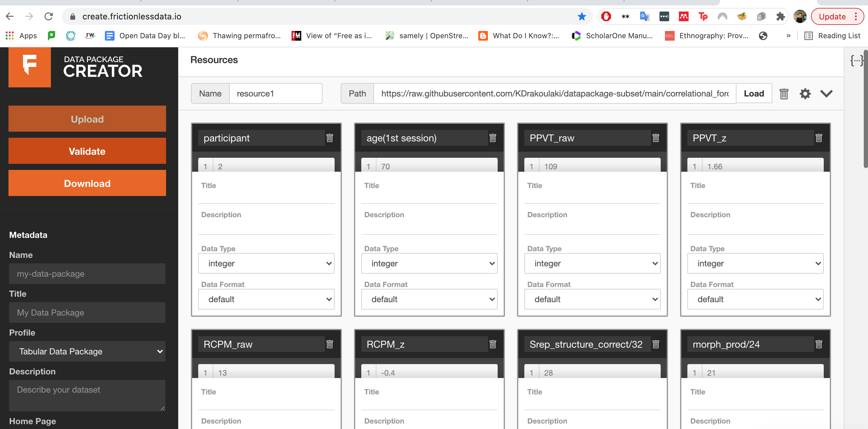Click the settings gear icon for resource1
Screen dimensions: 868x429
805,93
